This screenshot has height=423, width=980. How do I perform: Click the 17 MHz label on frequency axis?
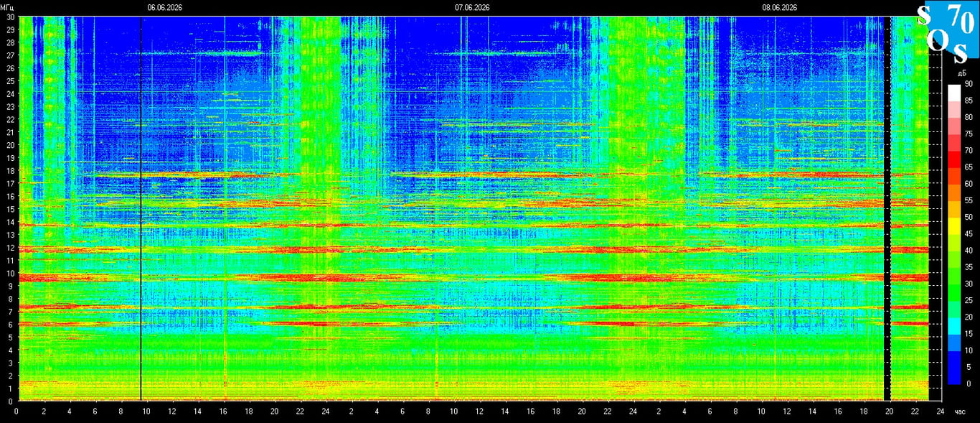click(x=10, y=183)
